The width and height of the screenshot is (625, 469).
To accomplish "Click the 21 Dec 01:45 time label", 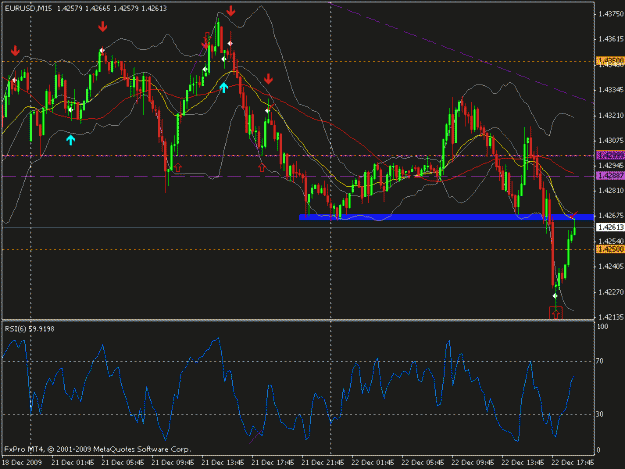I will pyautogui.click(x=73, y=463).
